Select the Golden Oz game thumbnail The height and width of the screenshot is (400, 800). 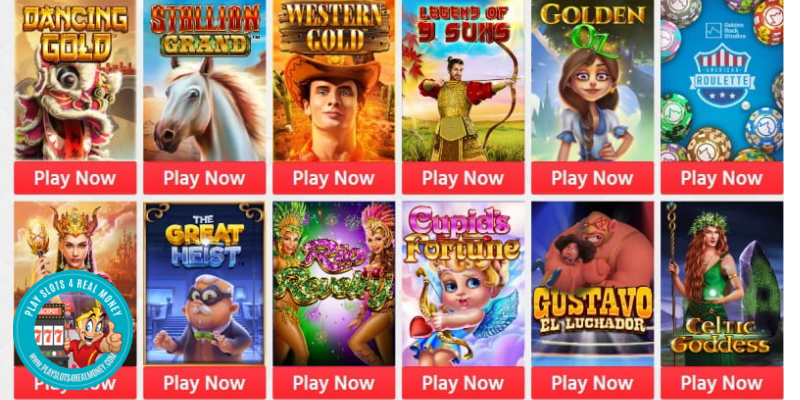click(x=592, y=81)
